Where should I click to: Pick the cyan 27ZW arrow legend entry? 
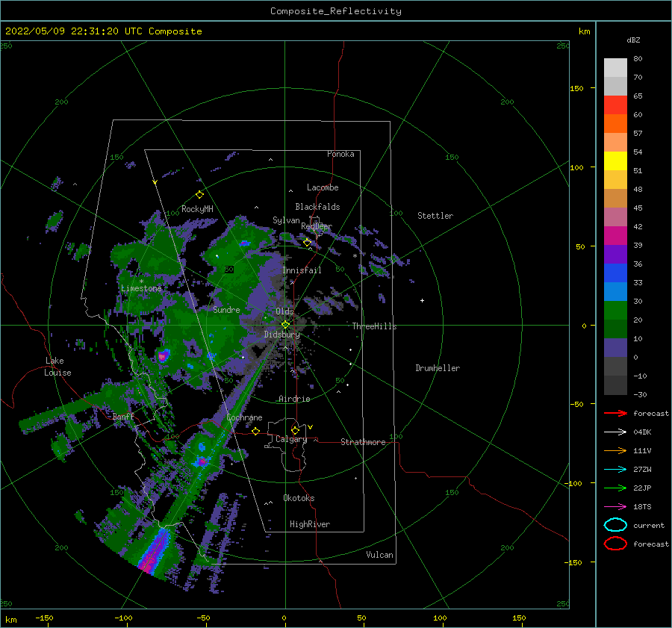(x=615, y=470)
